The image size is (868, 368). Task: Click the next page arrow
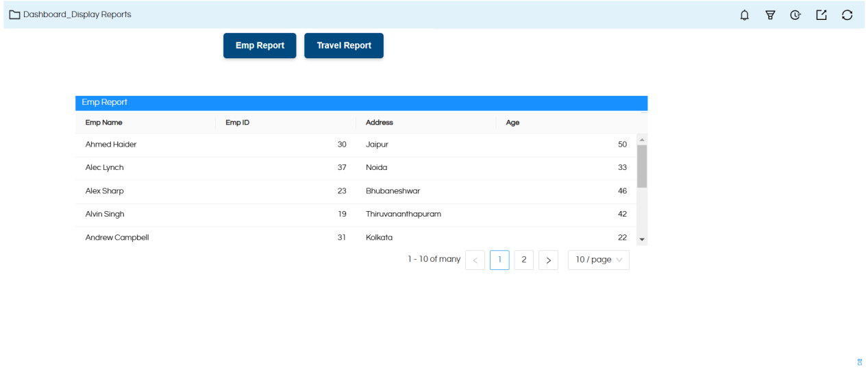[548, 260]
